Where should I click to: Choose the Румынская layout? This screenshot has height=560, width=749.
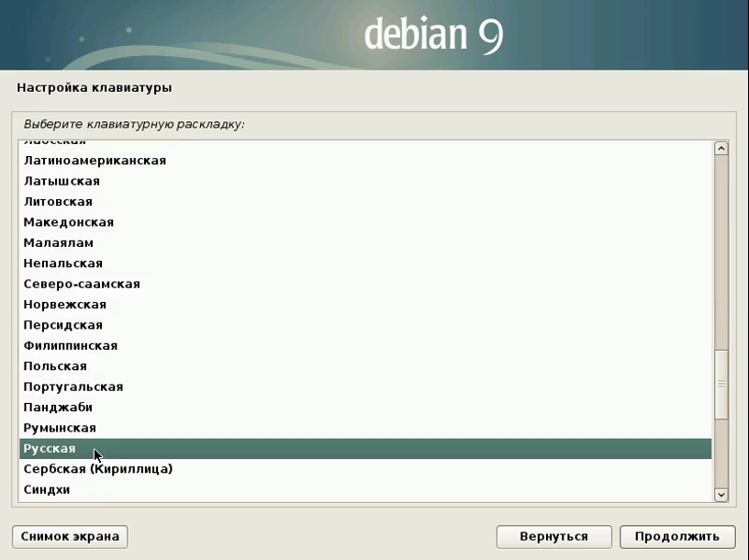(60, 428)
